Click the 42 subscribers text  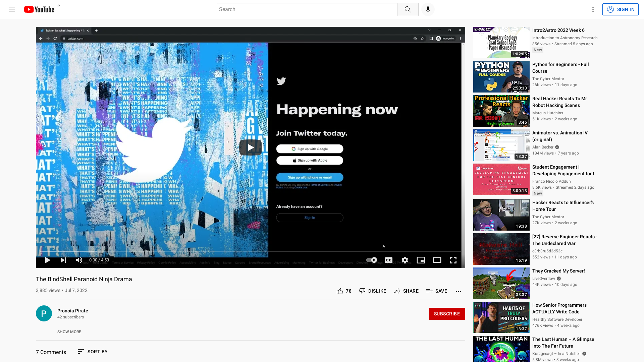[70, 317]
